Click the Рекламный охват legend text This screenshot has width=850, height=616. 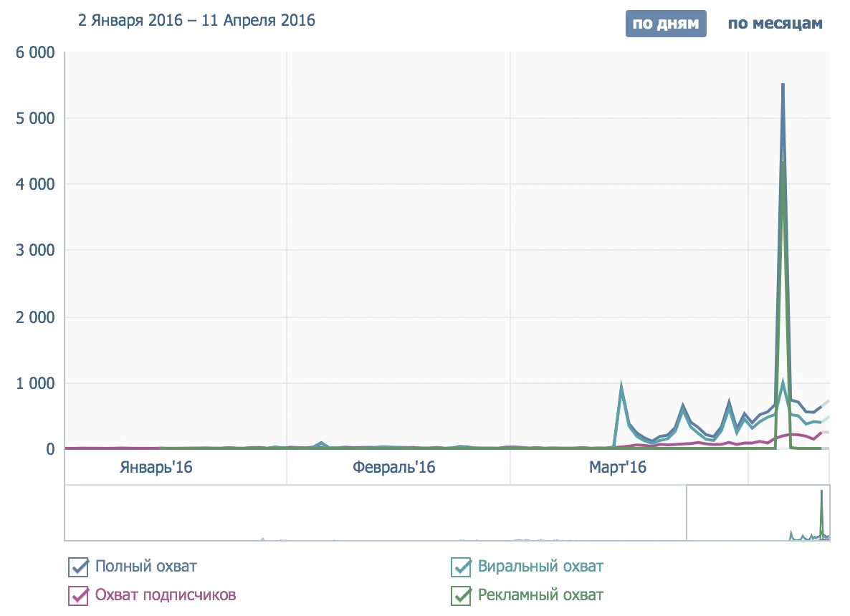(540, 595)
